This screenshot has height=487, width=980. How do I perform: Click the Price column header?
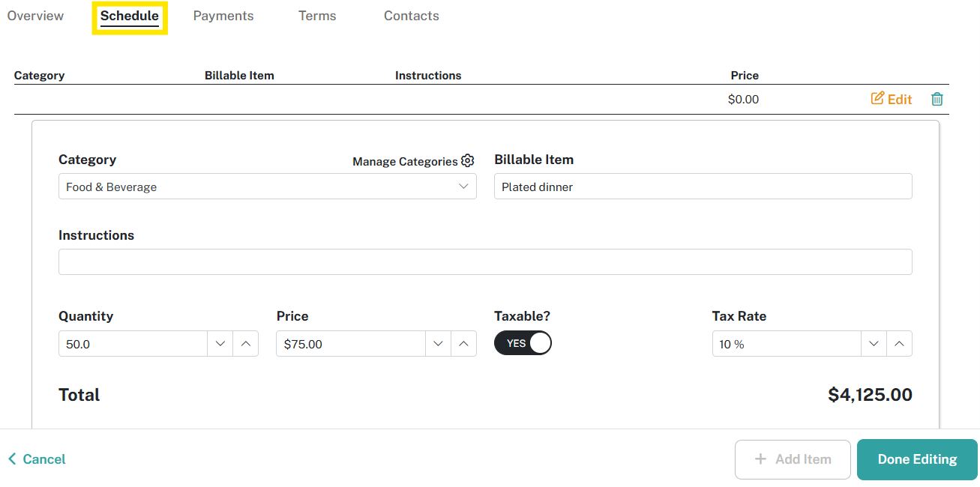click(745, 76)
